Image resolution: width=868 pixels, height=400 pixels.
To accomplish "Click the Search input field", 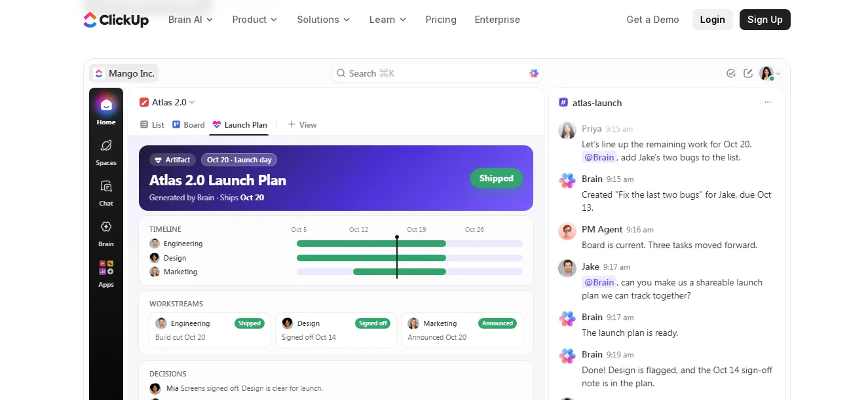I will pos(437,73).
